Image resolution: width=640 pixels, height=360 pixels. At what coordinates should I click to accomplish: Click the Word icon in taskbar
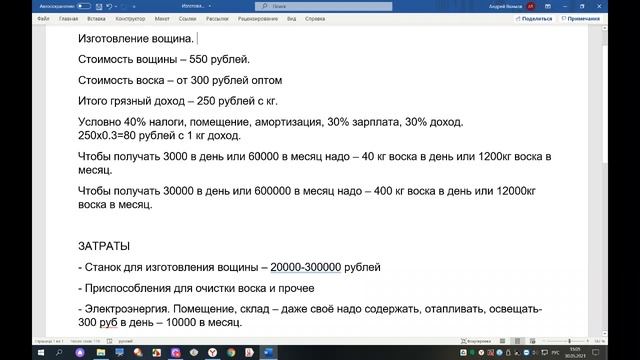pyautogui.click(x=268, y=353)
